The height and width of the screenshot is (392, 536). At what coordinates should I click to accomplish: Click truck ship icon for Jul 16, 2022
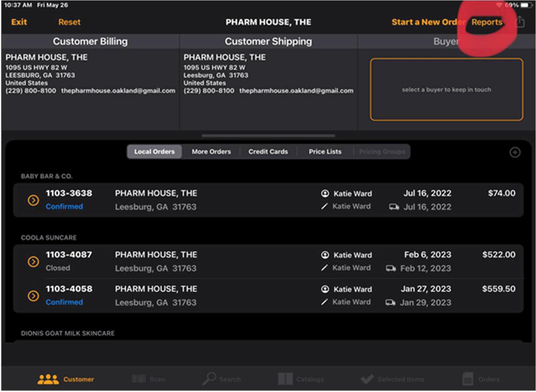(394, 207)
